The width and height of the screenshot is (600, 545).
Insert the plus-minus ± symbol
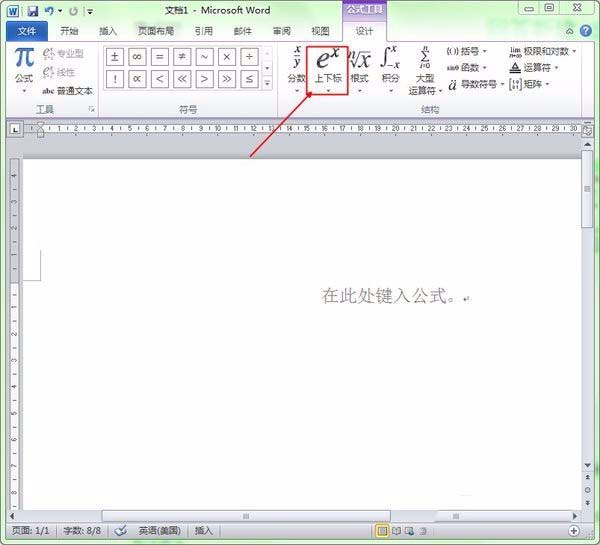pyautogui.click(x=114, y=57)
